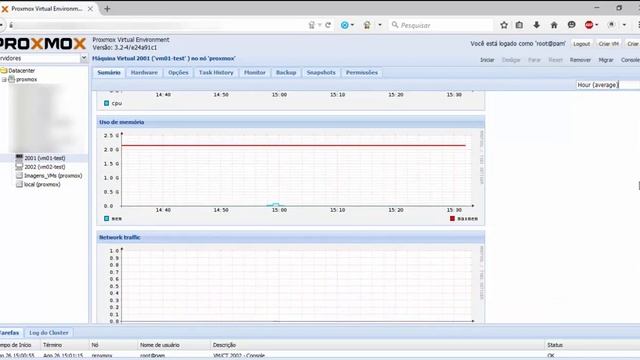Close the Proxmox Virtual Environment tab
The width and height of the screenshot is (640, 360).
90,9
